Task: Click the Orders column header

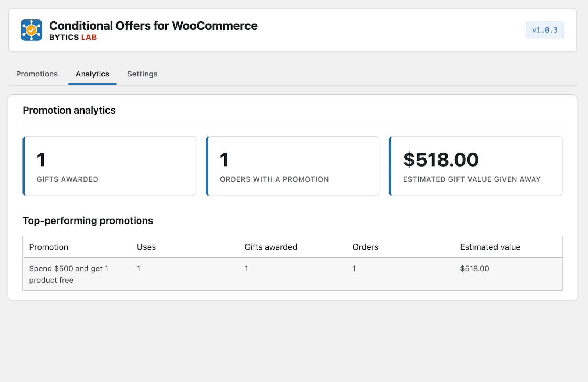Action: point(365,247)
